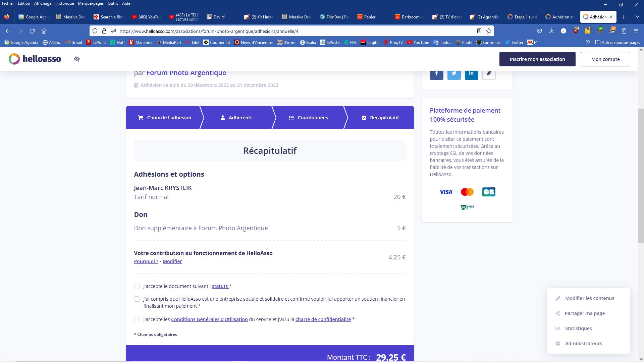Toggle reader view in the address bar
This screenshot has height=362, width=644.
coord(479,31)
